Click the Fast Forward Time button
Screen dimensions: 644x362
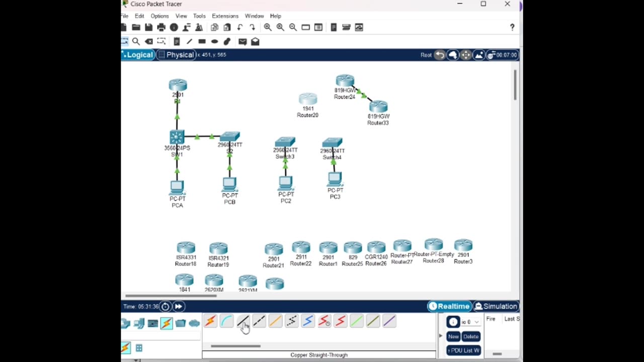[x=178, y=306]
